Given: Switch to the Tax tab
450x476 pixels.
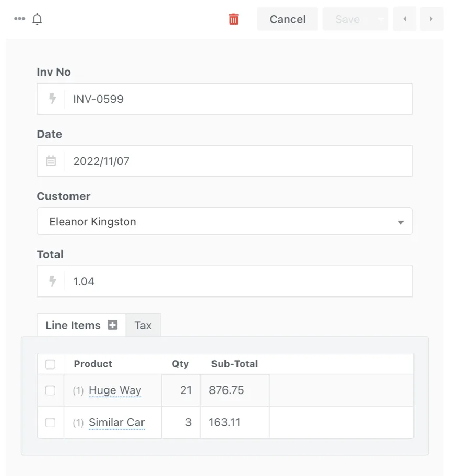Looking at the screenshot, I should coord(143,325).
